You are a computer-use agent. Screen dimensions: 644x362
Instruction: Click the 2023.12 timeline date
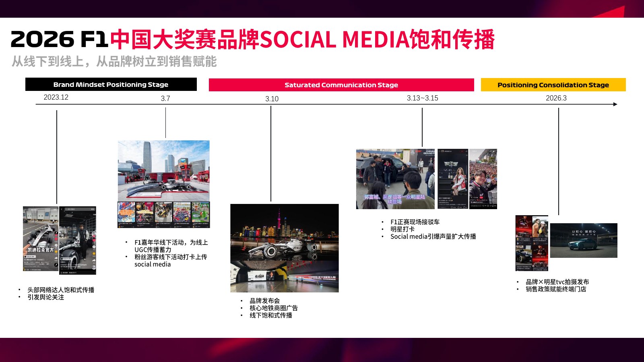point(56,97)
